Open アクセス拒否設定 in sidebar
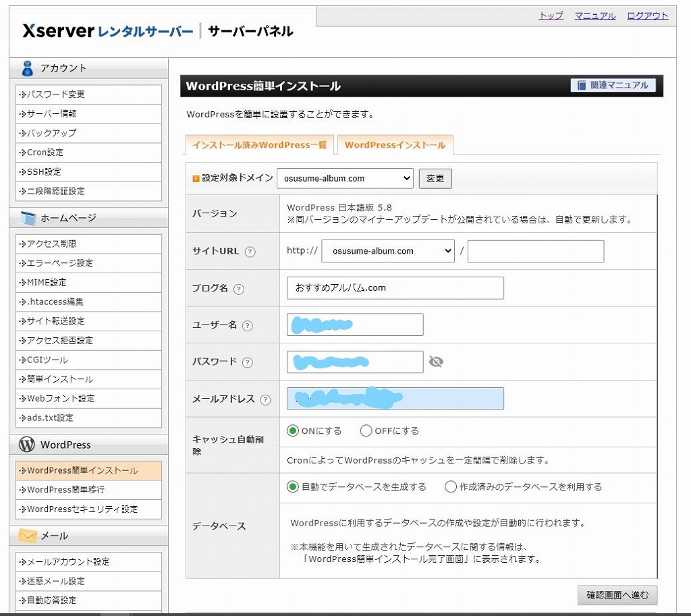The width and height of the screenshot is (691, 616). (x=88, y=341)
